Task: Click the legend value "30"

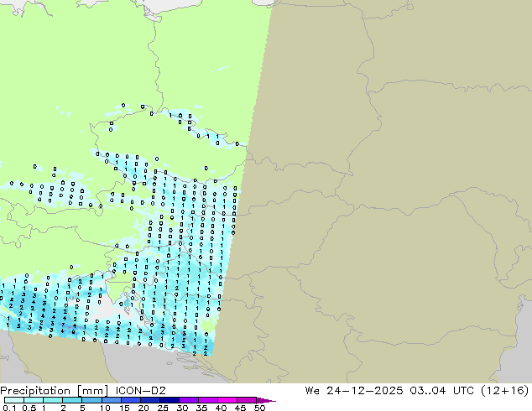Action: (x=182, y=408)
